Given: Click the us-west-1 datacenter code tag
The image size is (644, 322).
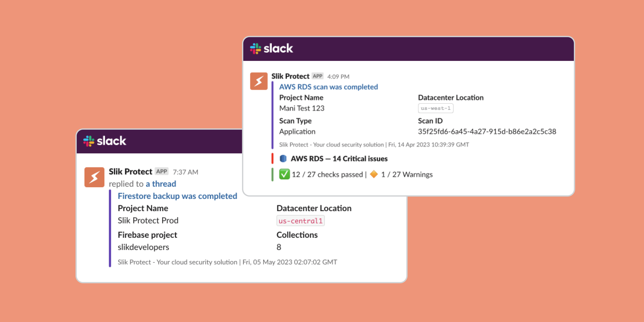Looking at the screenshot, I should (436, 108).
